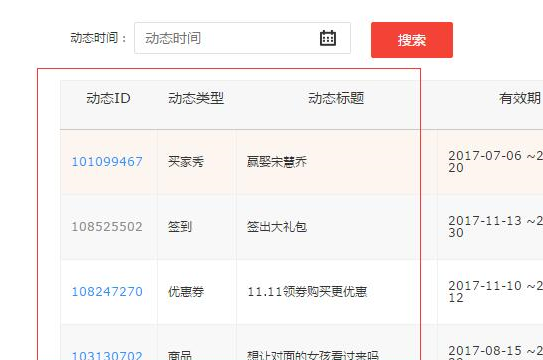Click the 动态ID column header
This screenshot has height=360, width=543.
(108, 98)
